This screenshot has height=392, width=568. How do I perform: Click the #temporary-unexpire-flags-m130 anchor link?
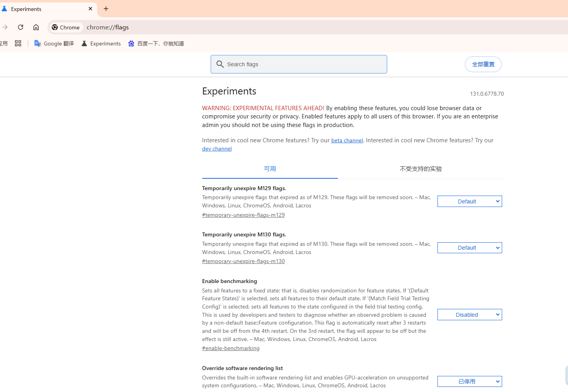point(243,261)
